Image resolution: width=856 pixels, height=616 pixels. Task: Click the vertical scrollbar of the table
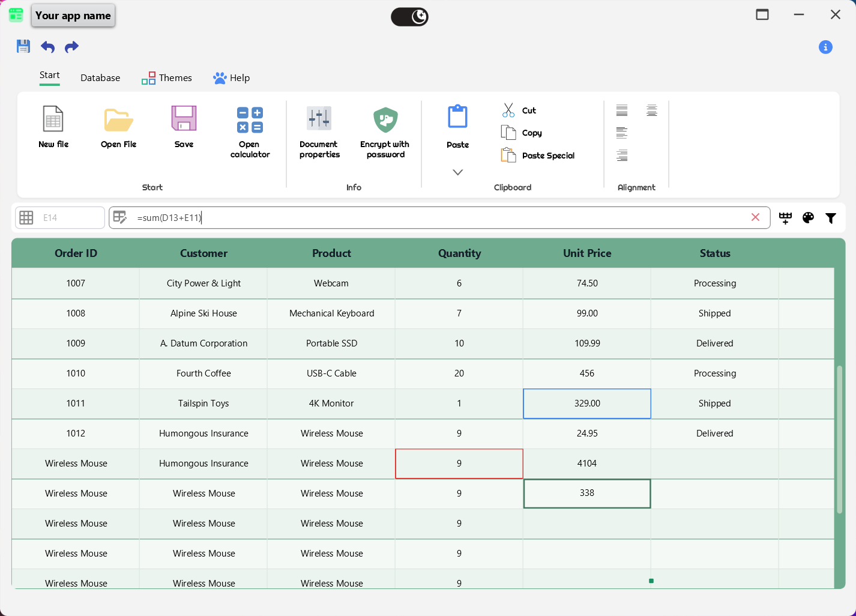(839, 439)
